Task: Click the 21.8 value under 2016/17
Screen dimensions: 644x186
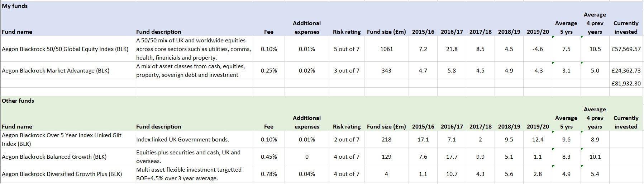Action: [x=452, y=49]
